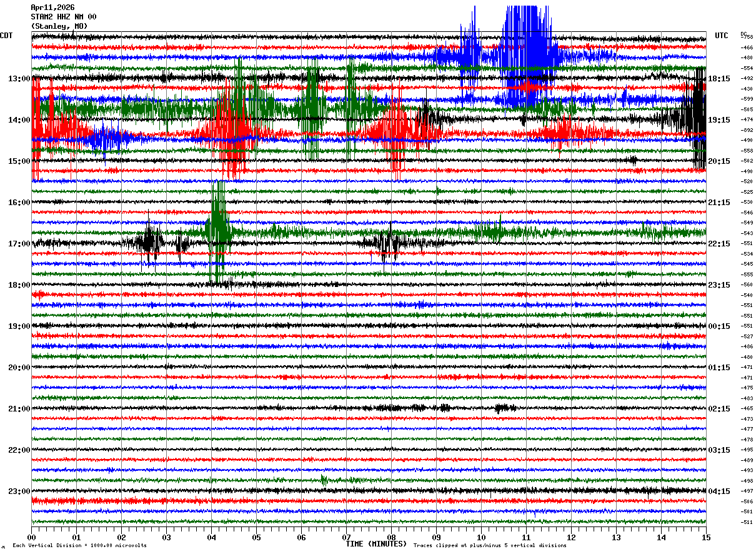Click the DC offset value -474
Screen dimensions: 756x554
tap(747, 120)
